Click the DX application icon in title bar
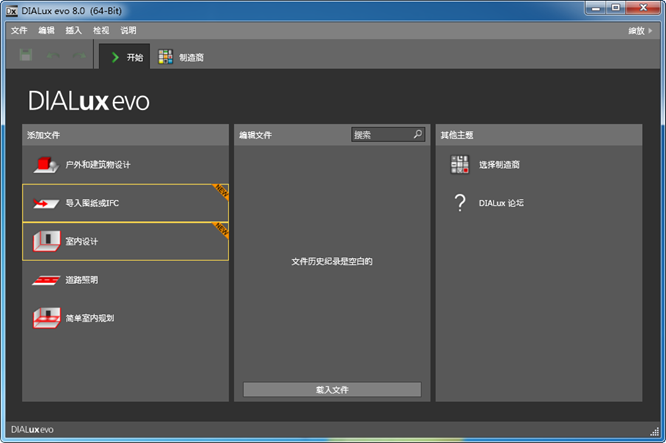This screenshot has width=666, height=443. click(x=12, y=11)
